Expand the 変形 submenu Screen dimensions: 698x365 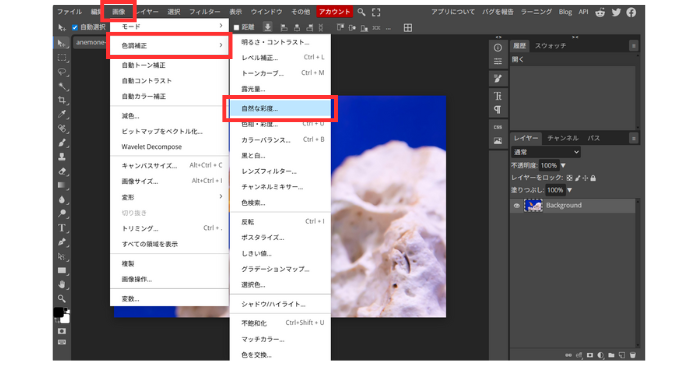pyautogui.click(x=169, y=197)
